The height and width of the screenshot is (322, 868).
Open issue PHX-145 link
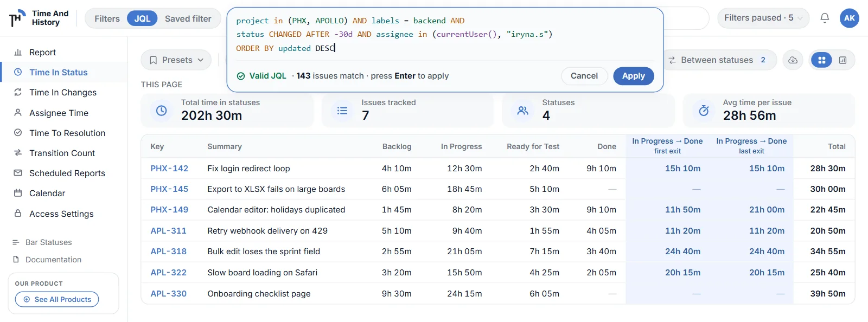pos(169,189)
